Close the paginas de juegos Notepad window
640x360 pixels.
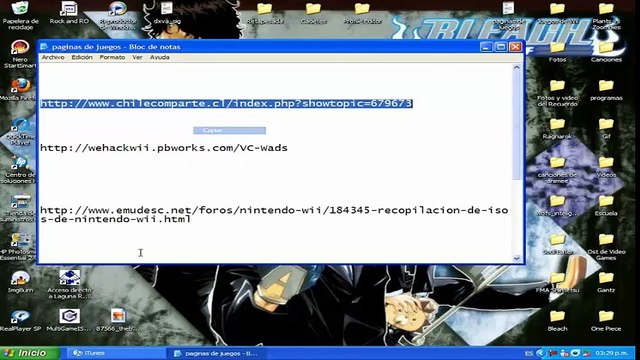(x=516, y=47)
